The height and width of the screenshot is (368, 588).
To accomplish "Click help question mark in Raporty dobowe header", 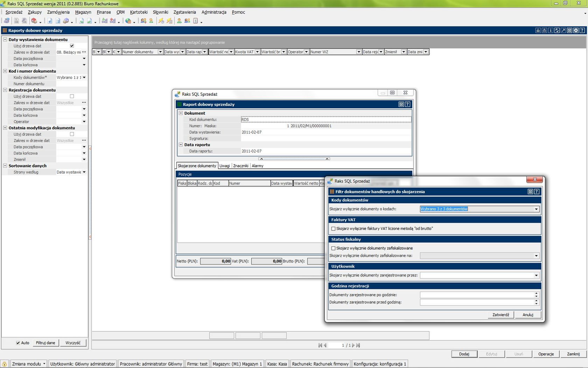I will tap(582, 30).
